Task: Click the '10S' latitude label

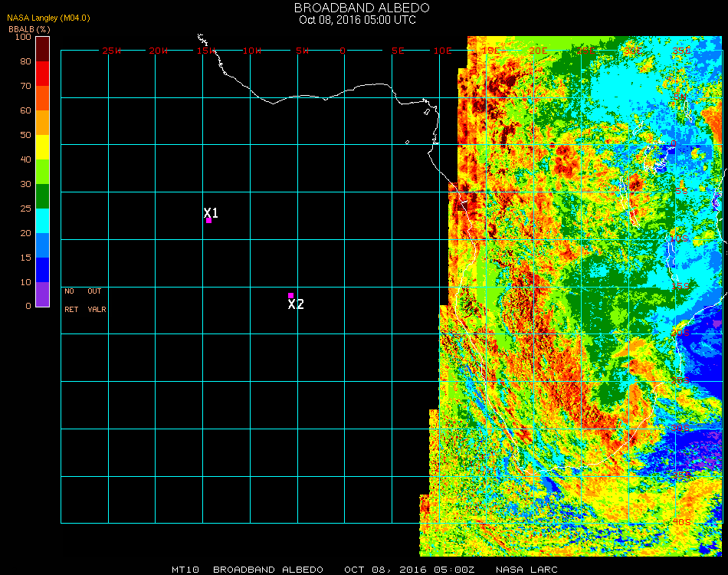Action: 679,238
